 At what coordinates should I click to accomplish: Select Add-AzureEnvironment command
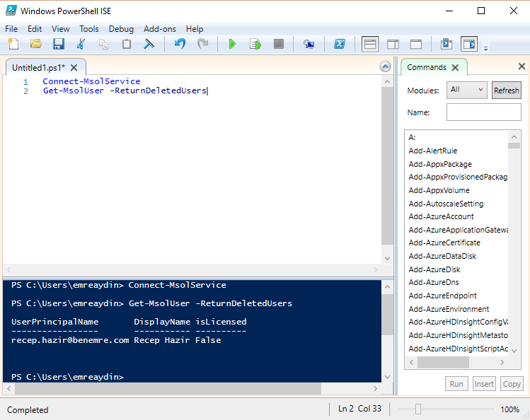pos(449,309)
